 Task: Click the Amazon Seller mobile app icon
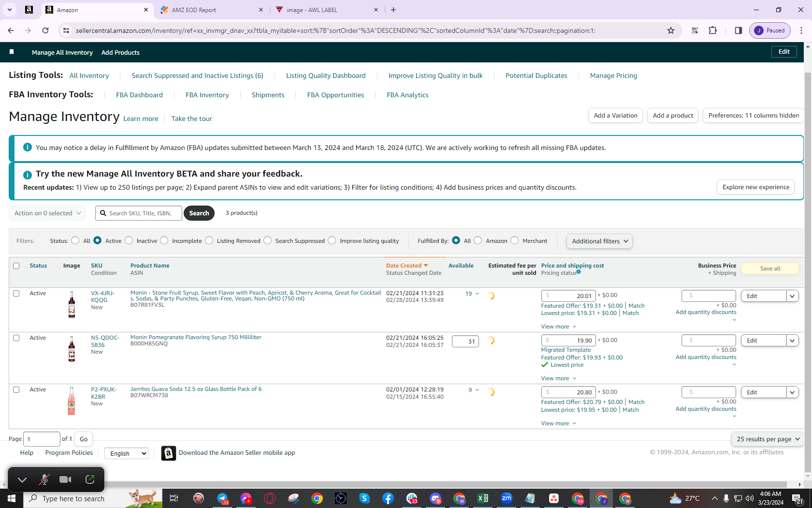(x=168, y=453)
